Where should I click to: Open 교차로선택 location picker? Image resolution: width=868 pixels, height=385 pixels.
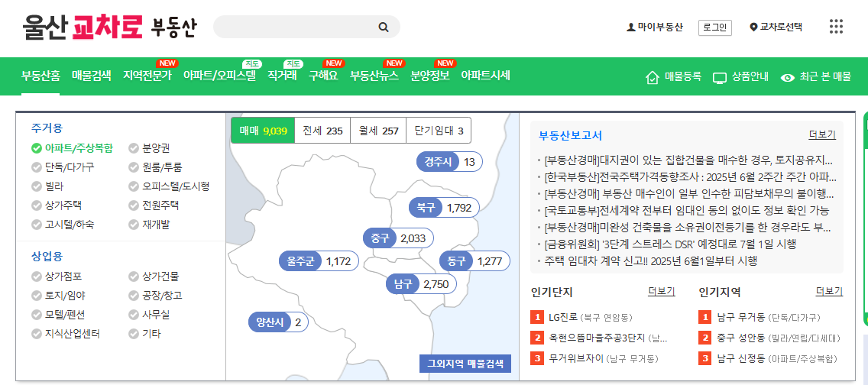776,27
